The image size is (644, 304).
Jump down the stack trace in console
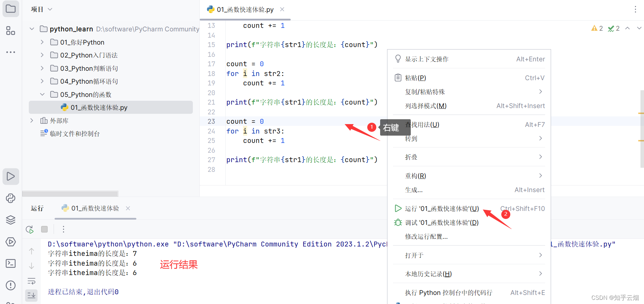tap(31, 266)
